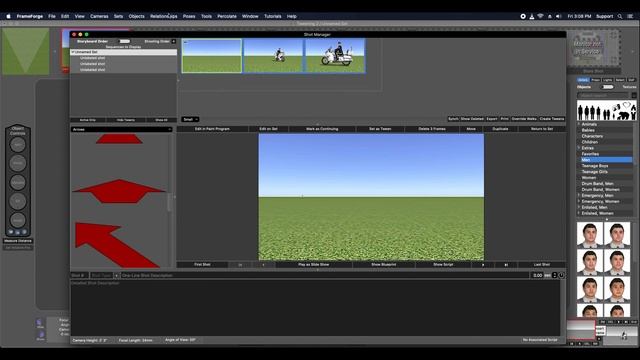Open the Arrows category dropdown

[x=122, y=129]
